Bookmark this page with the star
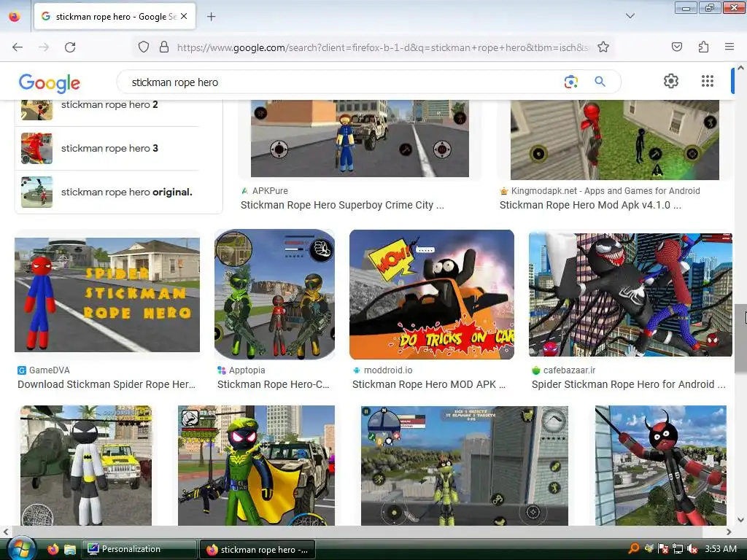 click(x=603, y=47)
